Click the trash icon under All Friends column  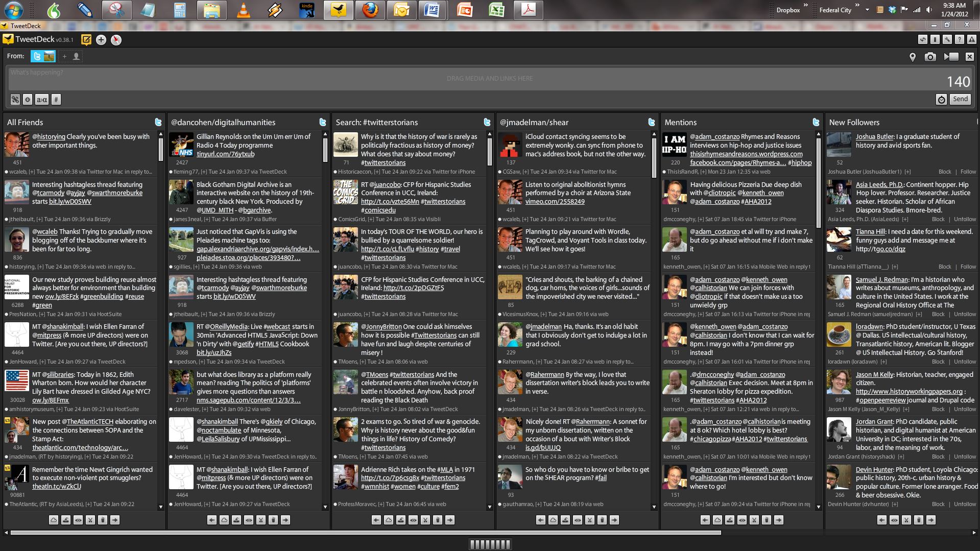point(103,520)
